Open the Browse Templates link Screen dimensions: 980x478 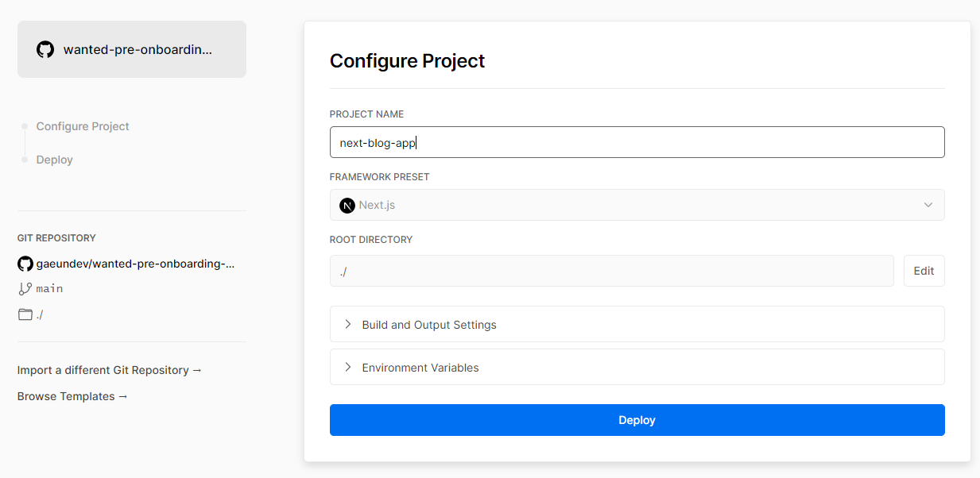pos(72,396)
